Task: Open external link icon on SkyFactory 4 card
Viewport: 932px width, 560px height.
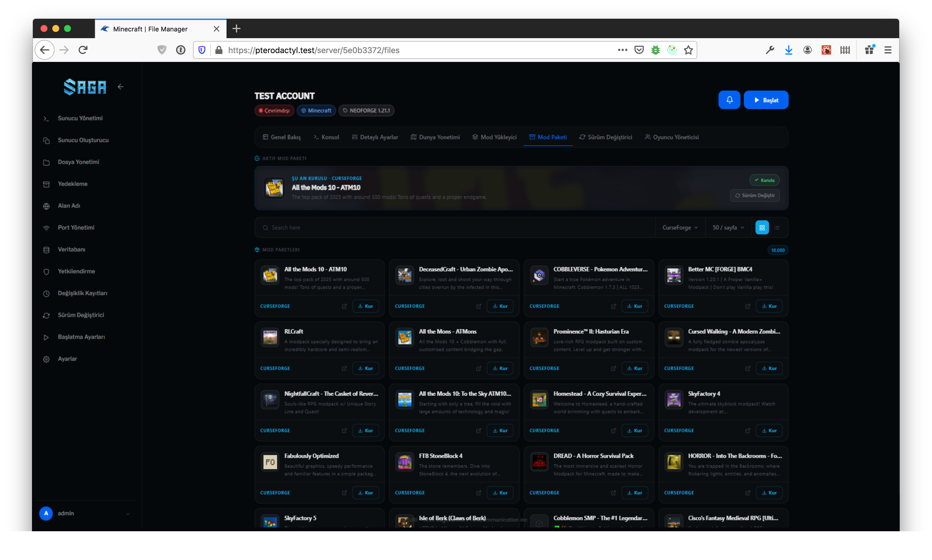Action: pos(747,431)
